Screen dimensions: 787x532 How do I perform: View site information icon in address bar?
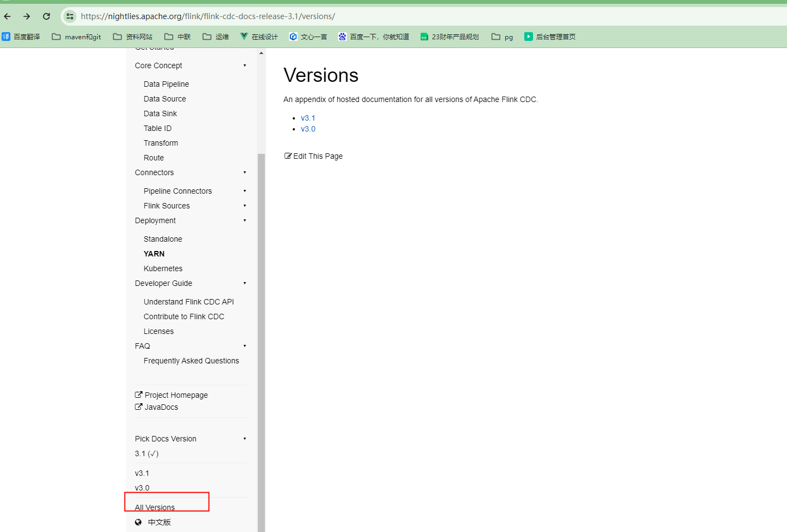tap(70, 16)
